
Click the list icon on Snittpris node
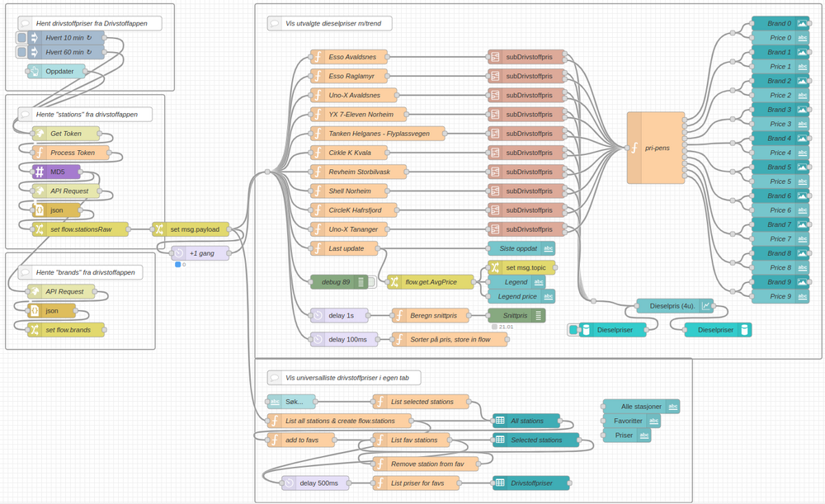(x=538, y=315)
